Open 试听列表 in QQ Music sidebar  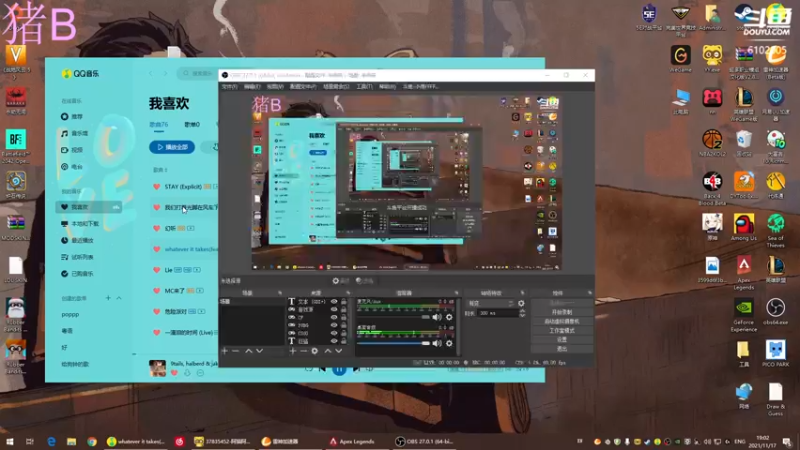tap(77, 257)
